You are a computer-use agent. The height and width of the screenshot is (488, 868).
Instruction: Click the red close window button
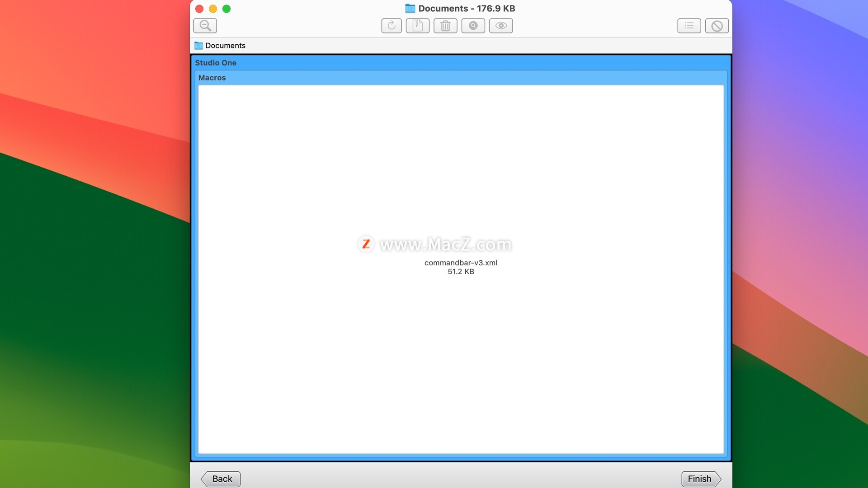pos(199,9)
